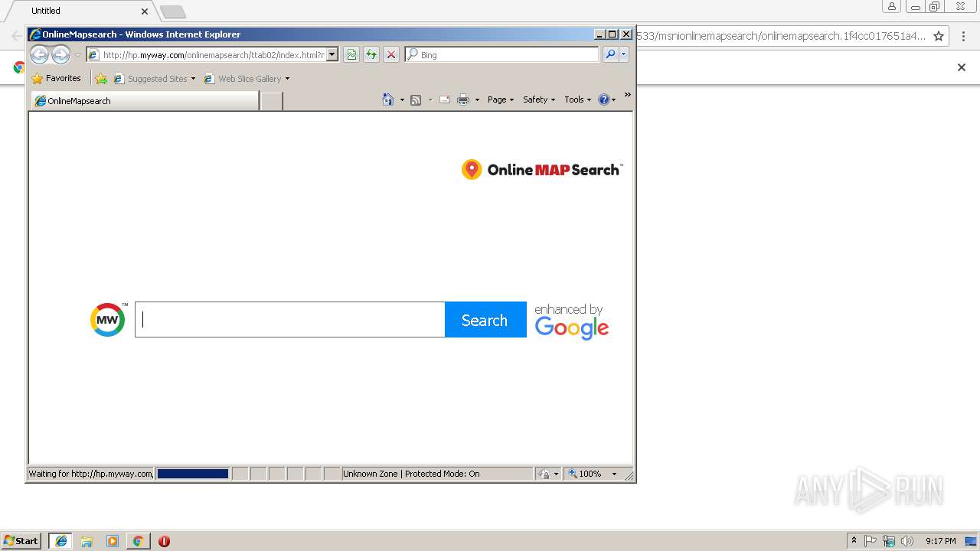Bookmark page with Chrome star icon
980x551 pixels.
tap(939, 36)
